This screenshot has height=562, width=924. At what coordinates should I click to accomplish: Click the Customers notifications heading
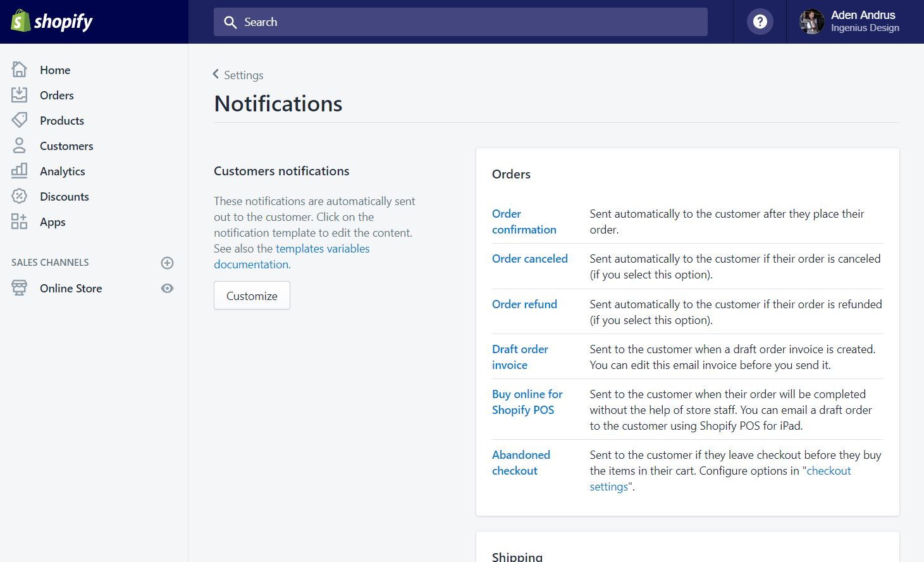pyautogui.click(x=281, y=171)
